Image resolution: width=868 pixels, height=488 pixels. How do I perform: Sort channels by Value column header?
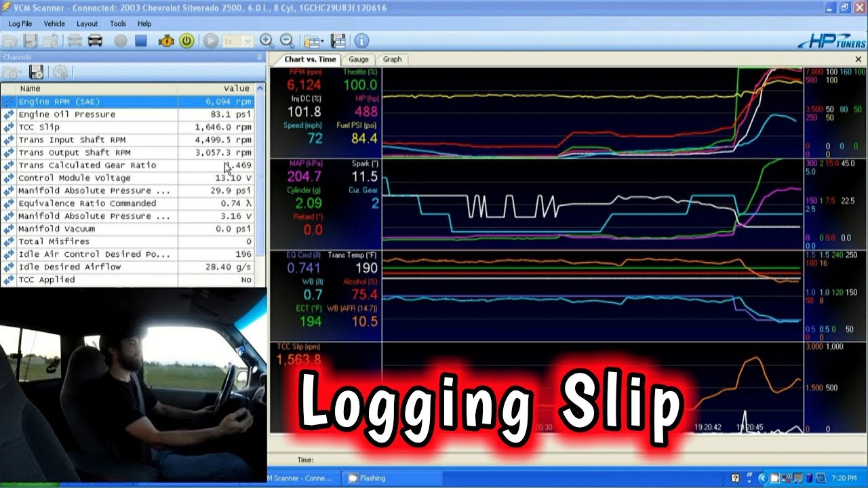(216, 88)
